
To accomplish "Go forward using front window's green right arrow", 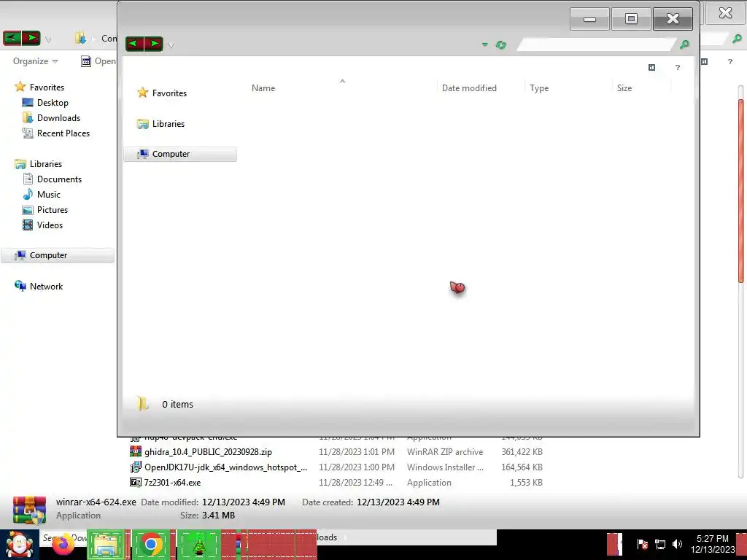I will 154,44.
